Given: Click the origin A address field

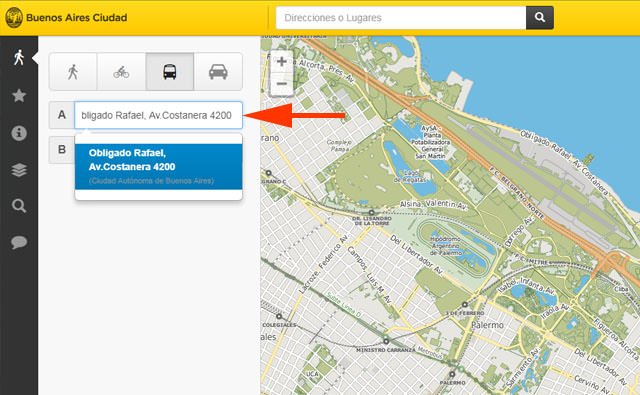Looking at the screenshot, I should [158, 115].
